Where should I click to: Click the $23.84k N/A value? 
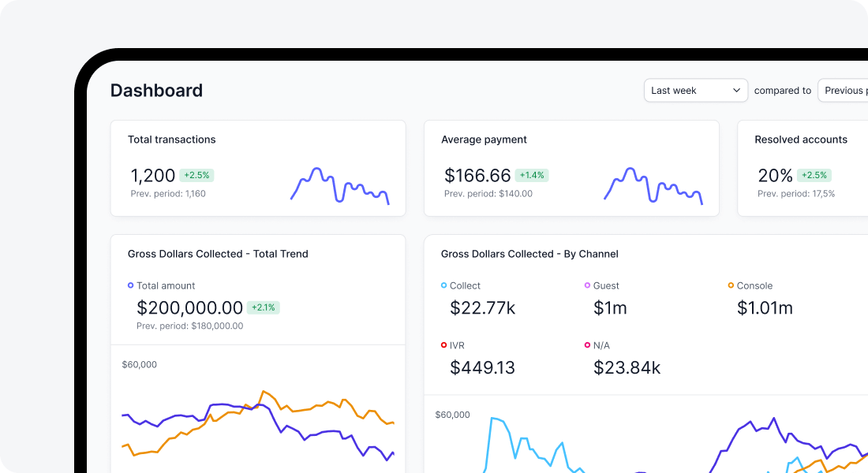pyautogui.click(x=627, y=367)
